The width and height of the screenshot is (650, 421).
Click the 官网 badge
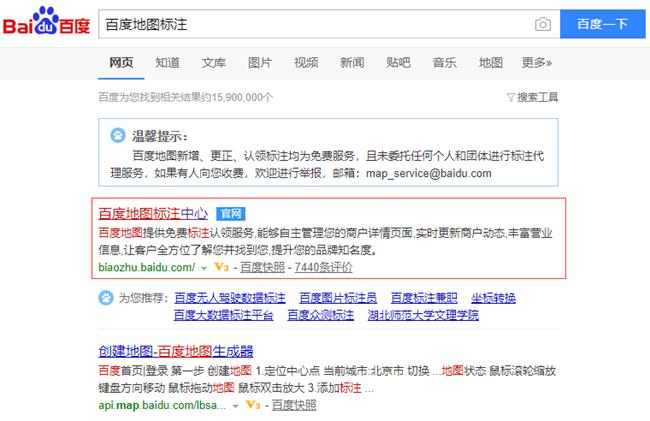point(231,214)
